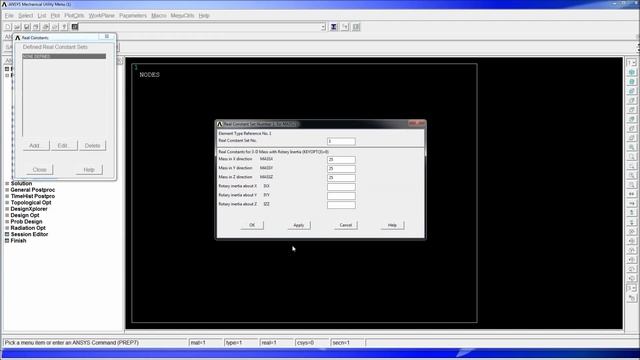Select Back View icon on right toolbar

631,119
